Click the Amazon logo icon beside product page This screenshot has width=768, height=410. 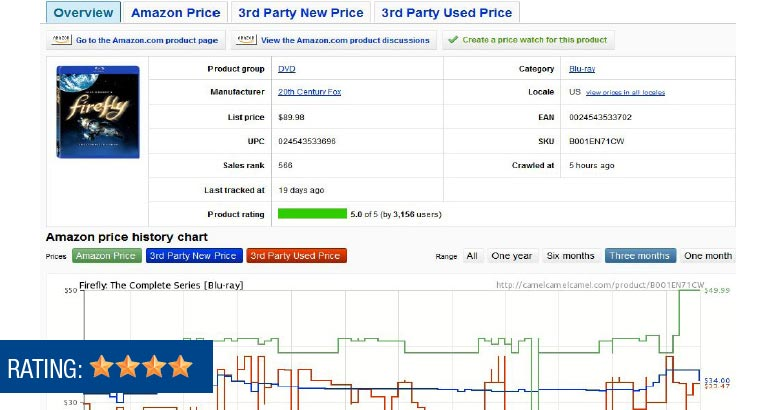pos(62,40)
